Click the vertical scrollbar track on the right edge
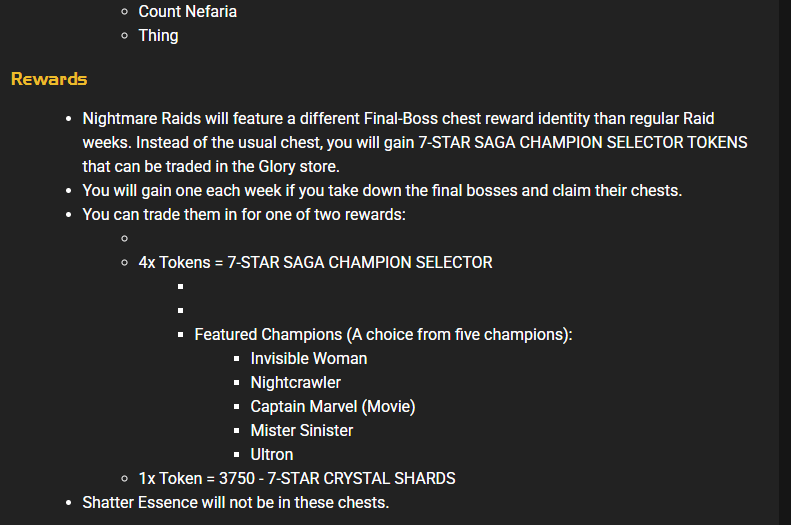791x525 pixels. click(x=785, y=262)
